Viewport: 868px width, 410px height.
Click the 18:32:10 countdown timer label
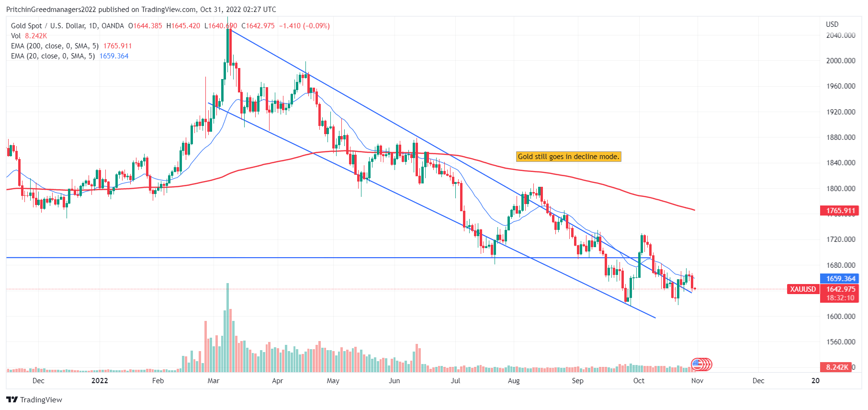(840, 298)
